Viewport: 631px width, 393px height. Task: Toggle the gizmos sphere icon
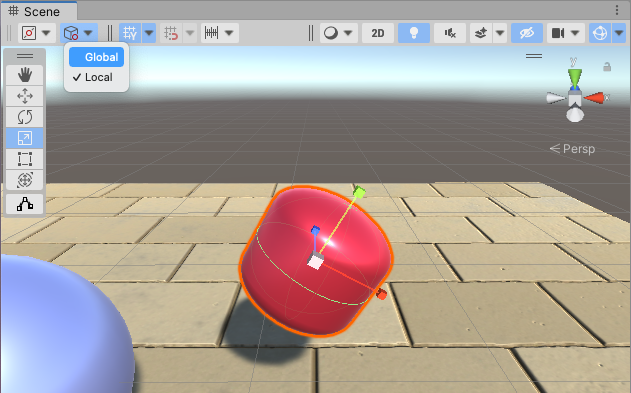click(600, 33)
